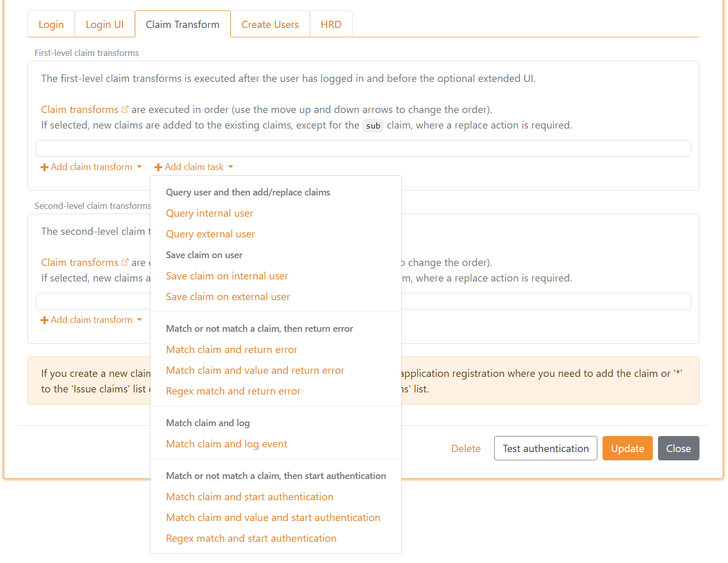This screenshot has height=563, width=728.
Task: Choose Save claim on internal user
Action: (x=227, y=276)
